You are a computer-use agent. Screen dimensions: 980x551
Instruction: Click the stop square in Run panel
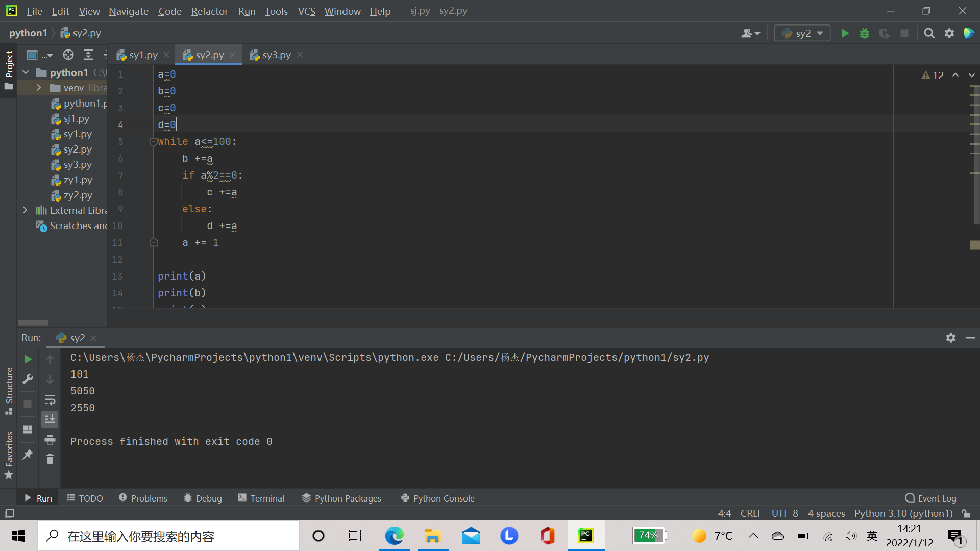28,404
